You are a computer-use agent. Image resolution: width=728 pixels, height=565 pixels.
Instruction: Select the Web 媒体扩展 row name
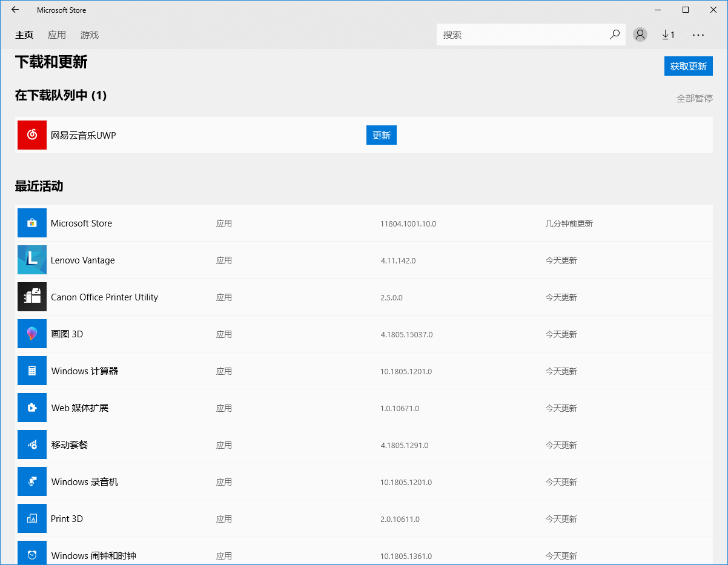click(80, 408)
